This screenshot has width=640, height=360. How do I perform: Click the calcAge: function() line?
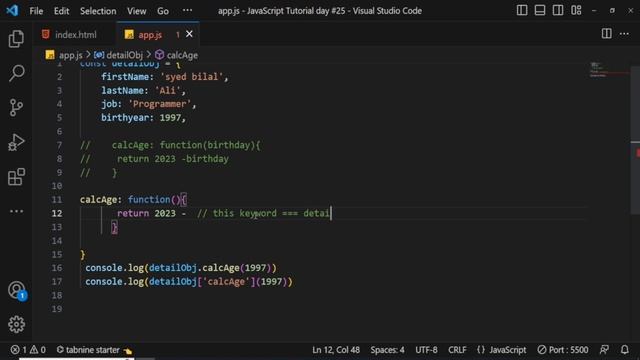point(133,200)
